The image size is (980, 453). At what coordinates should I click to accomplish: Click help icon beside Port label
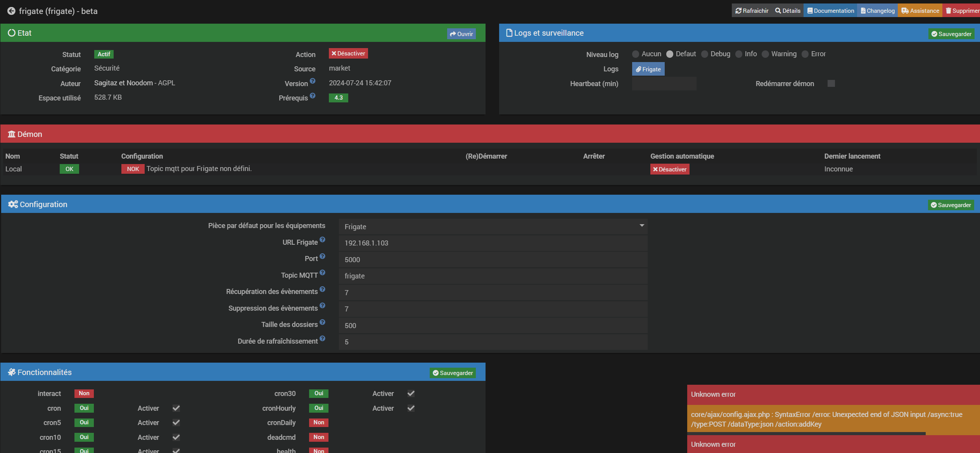coord(322,256)
